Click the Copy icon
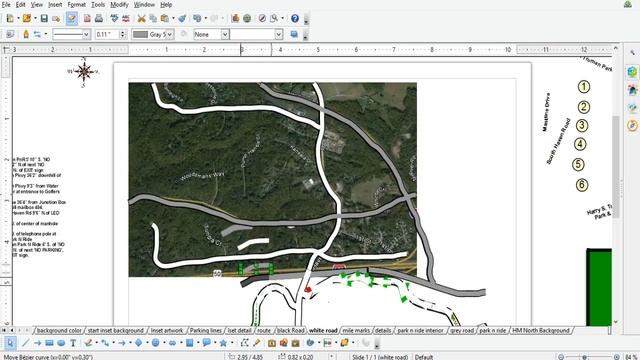640x360 pixels. click(153, 18)
